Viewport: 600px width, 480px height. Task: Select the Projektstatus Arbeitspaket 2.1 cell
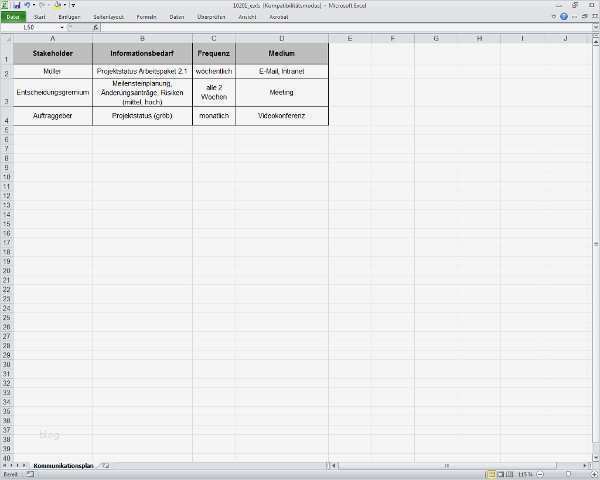click(x=142, y=72)
